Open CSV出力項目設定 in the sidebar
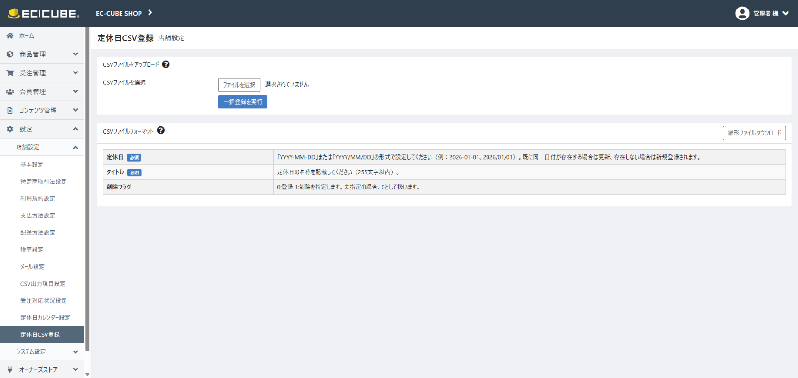The image size is (798, 378). click(x=42, y=283)
